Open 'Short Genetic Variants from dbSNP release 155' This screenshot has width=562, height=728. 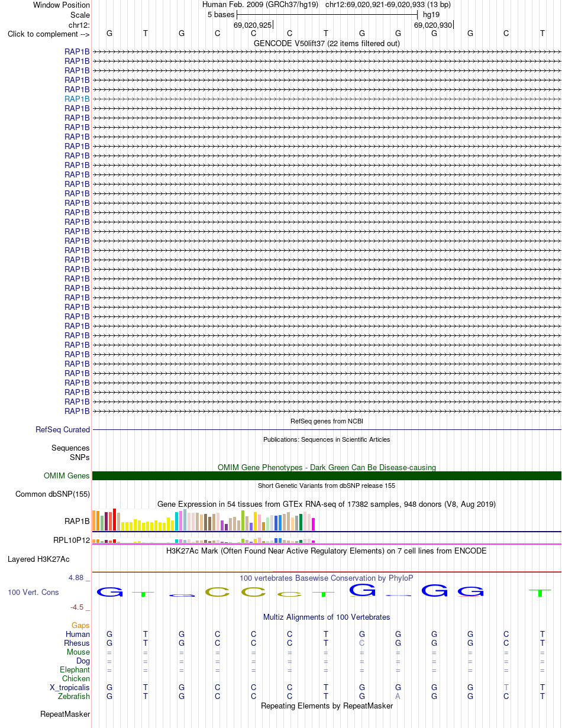(327, 486)
